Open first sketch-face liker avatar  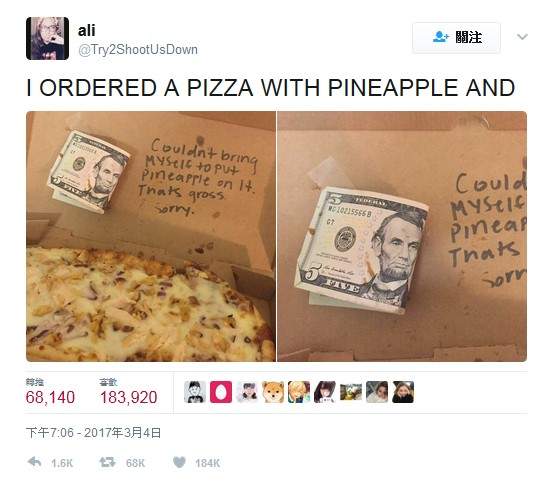click(x=195, y=392)
